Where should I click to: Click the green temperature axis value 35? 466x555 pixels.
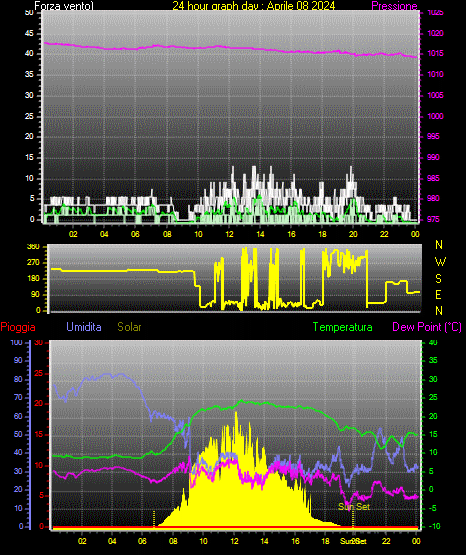[x=433, y=360]
